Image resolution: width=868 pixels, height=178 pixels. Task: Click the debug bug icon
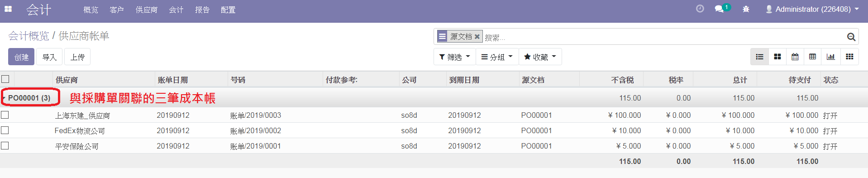coord(746,9)
